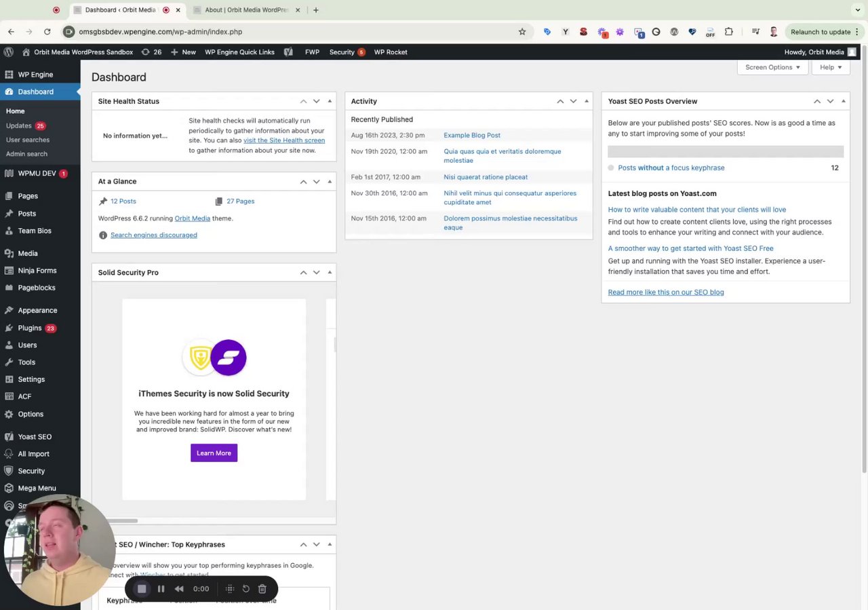The height and width of the screenshot is (610, 868).
Task: Reload the page in the browser
Action: (x=47, y=31)
